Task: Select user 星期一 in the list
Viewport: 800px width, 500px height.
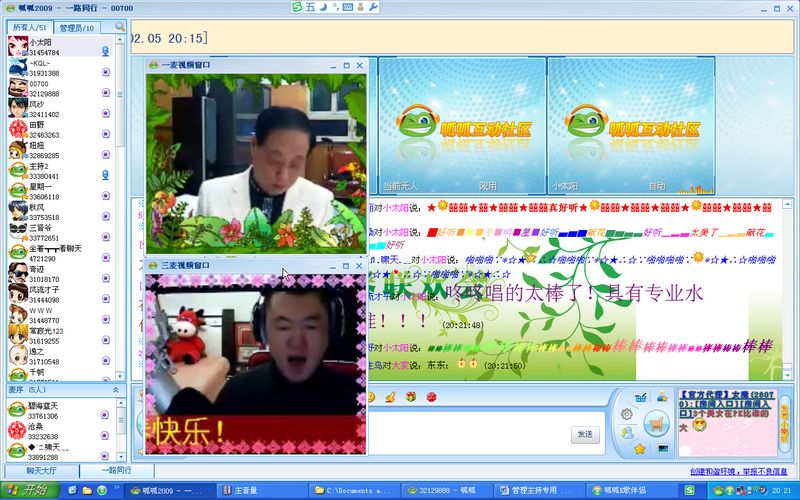Action: coord(60,191)
